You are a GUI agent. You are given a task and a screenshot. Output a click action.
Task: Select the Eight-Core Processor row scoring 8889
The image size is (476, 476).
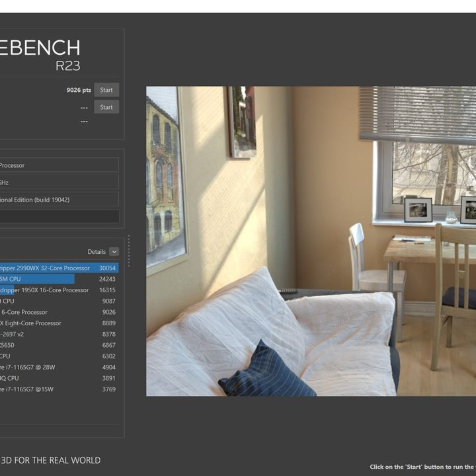click(x=59, y=323)
